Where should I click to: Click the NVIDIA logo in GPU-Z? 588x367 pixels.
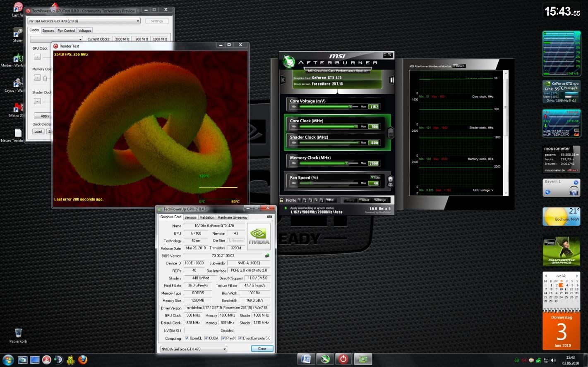(259, 236)
